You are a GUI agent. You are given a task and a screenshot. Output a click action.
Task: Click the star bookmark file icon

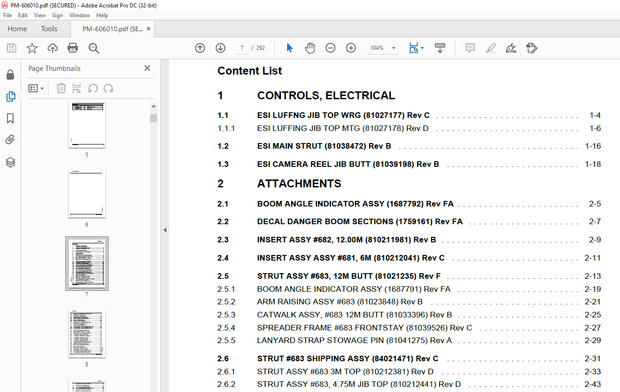pos(32,48)
